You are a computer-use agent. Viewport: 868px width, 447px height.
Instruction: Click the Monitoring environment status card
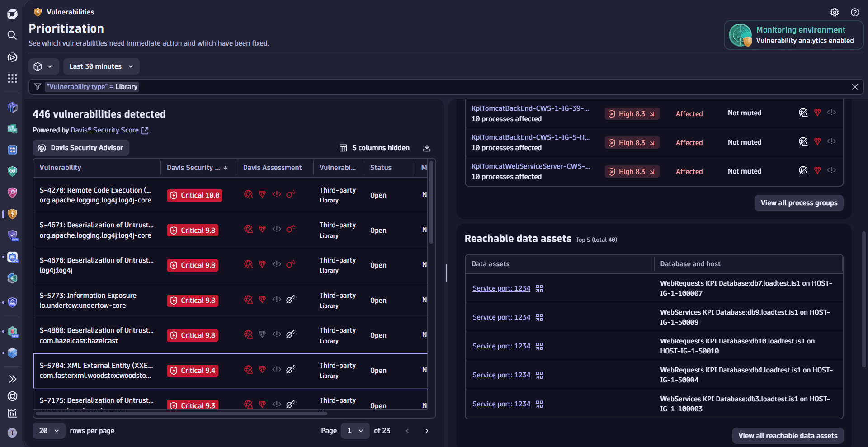(793, 35)
